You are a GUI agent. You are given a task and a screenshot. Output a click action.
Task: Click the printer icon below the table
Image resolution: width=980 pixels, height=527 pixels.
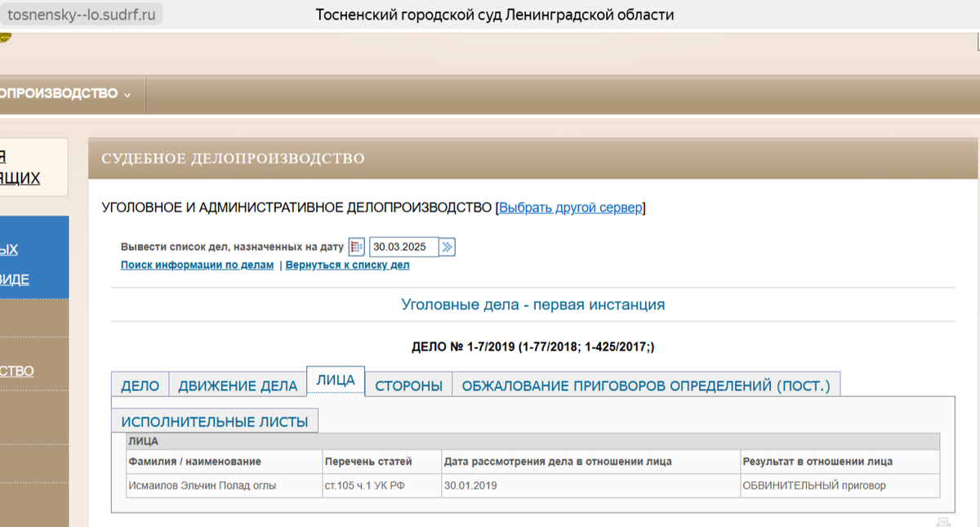(x=943, y=523)
